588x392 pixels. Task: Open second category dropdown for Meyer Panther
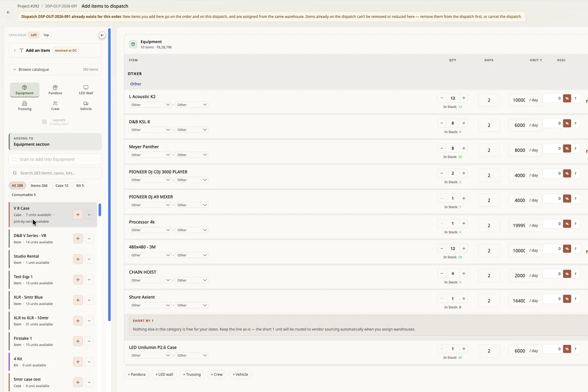tap(192, 155)
